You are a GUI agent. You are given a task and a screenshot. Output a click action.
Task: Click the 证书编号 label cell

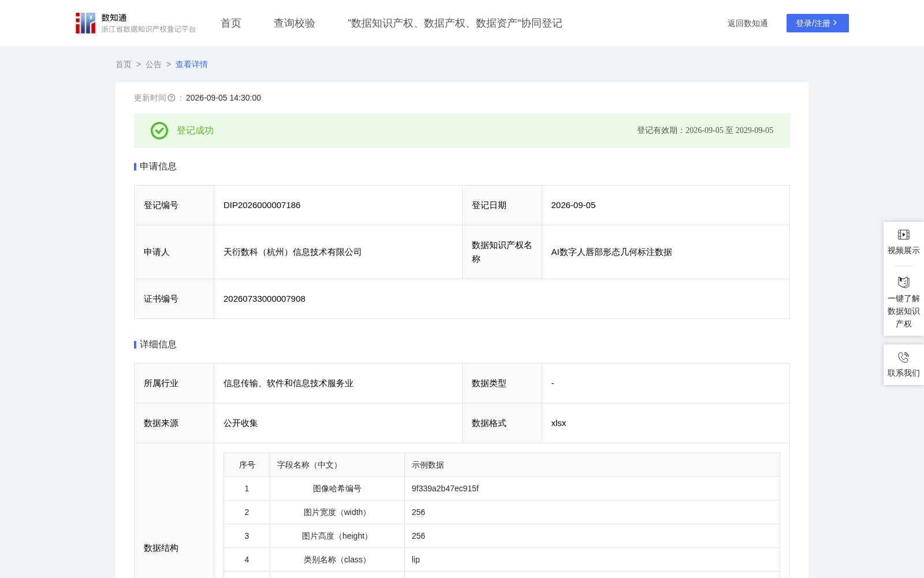(x=174, y=299)
